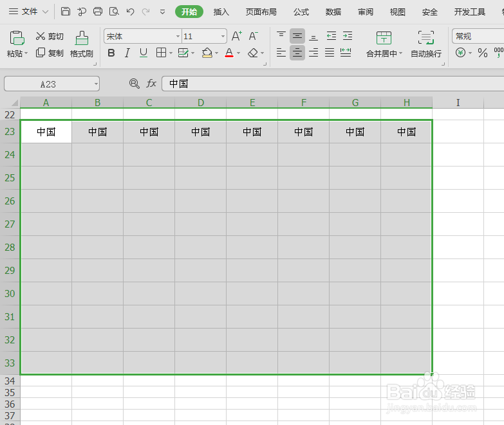Click the currency format icon
The width and height of the screenshot is (504, 425).
tap(460, 52)
